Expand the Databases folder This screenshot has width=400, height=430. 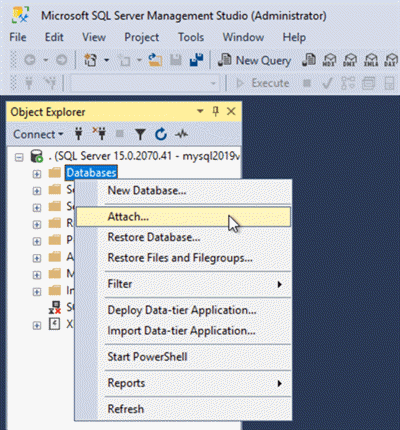click(x=37, y=174)
